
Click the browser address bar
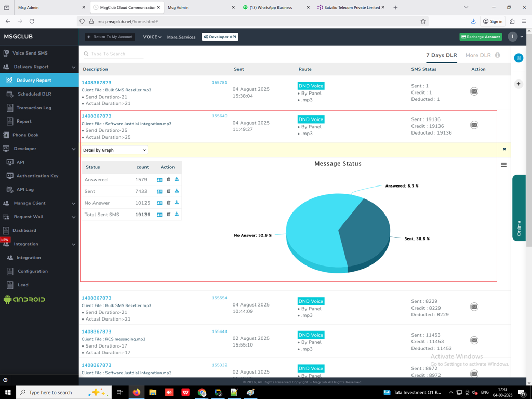tap(253, 21)
